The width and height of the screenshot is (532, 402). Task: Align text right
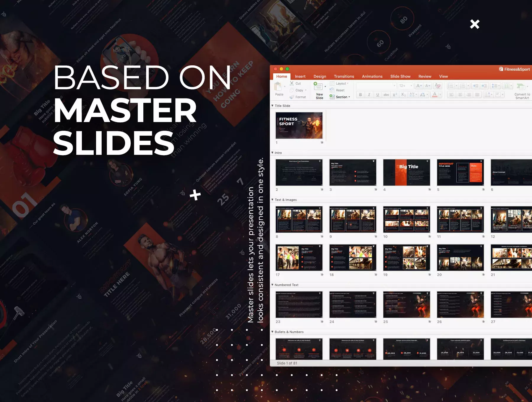[468, 95]
